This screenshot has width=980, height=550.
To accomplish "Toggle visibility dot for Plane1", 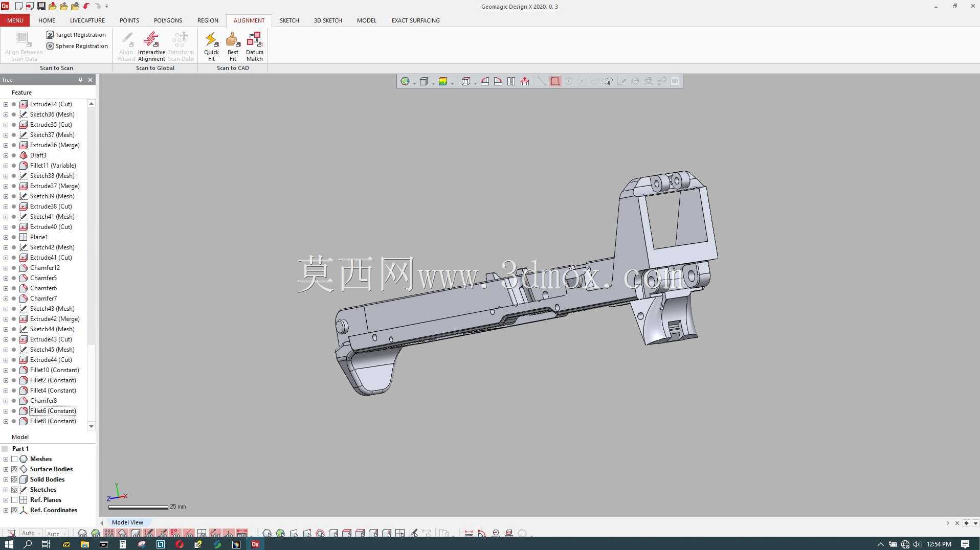I will 14,237.
